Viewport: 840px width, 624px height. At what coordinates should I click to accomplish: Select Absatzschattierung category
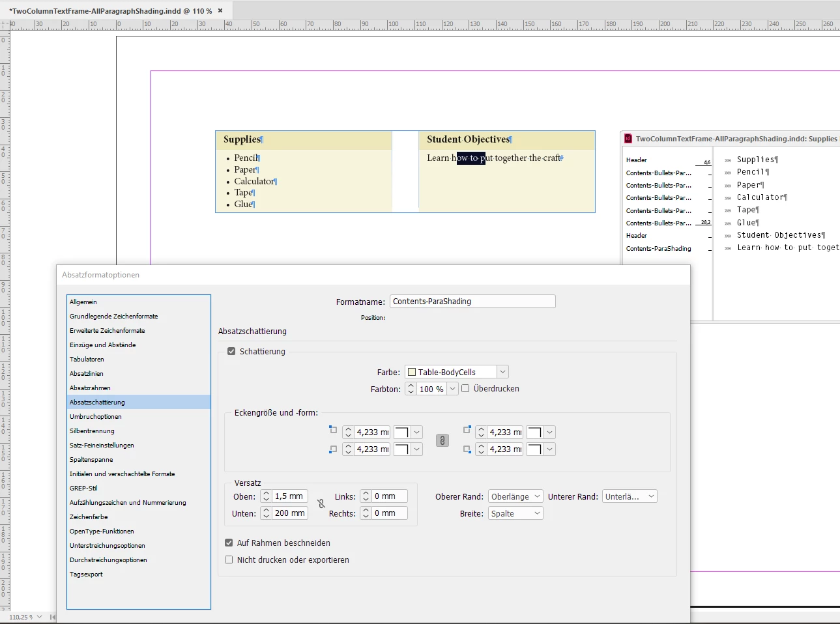coord(139,403)
